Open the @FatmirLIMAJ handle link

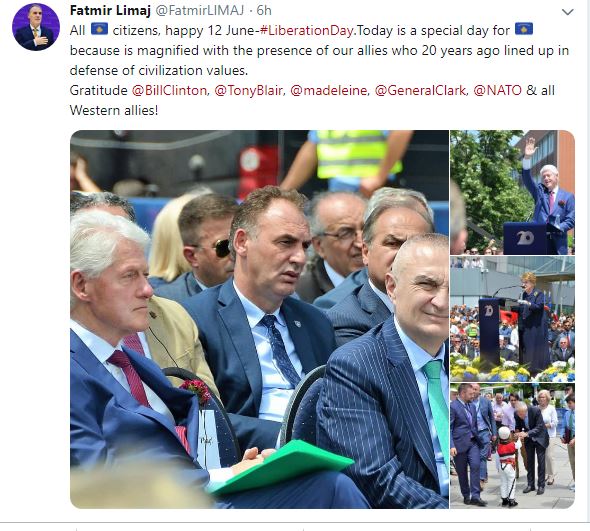[x=200, y=10]
